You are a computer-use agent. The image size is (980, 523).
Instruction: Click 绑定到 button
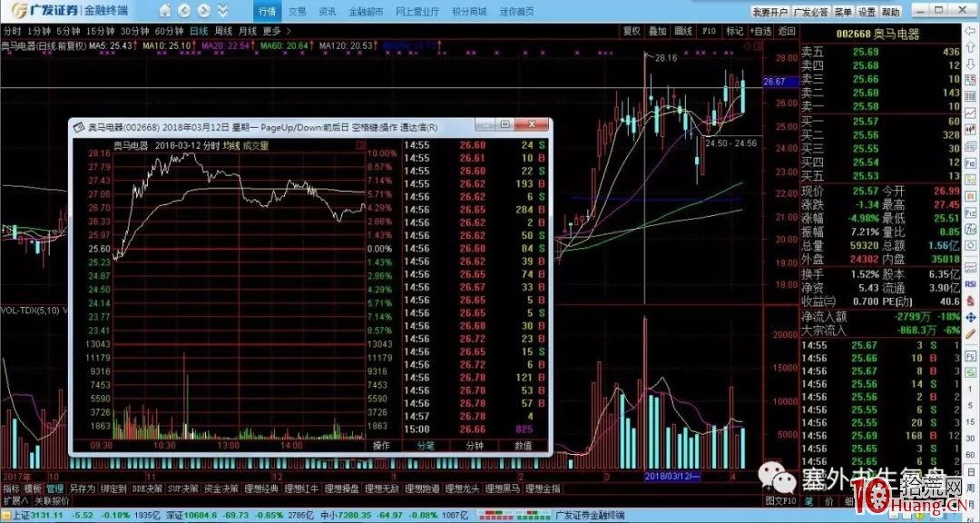(x=113, y=488)
